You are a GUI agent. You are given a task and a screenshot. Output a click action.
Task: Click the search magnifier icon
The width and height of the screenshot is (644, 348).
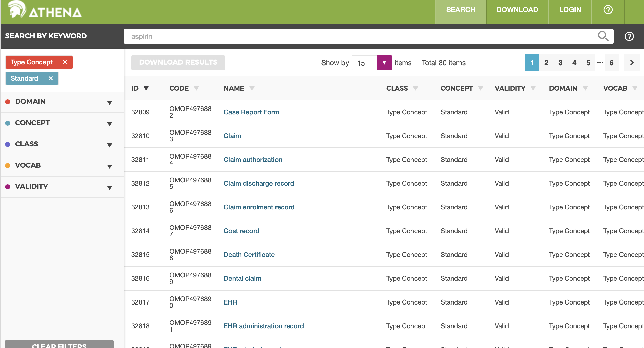pos(603,36)
